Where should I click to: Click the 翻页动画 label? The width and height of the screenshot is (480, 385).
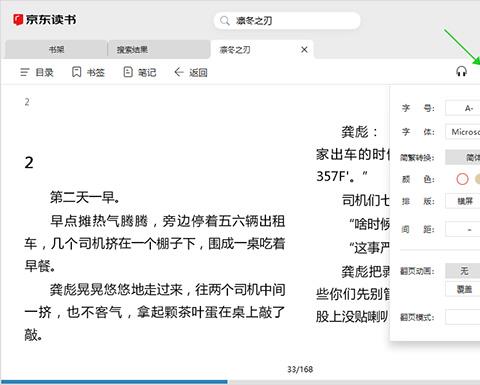click(x=417, y=271)
